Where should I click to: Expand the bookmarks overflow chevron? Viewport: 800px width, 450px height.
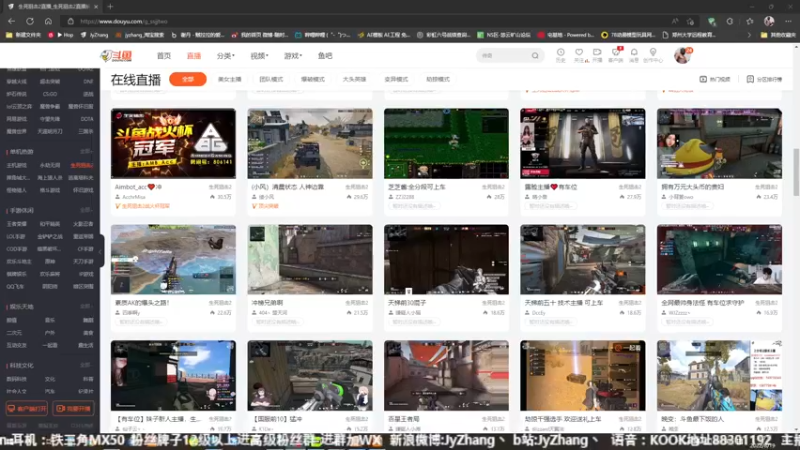click(x=748, y=35)
